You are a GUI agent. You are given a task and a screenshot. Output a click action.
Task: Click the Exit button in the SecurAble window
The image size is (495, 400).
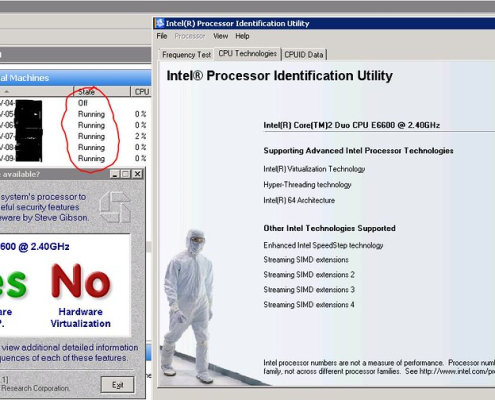[118, 385]
